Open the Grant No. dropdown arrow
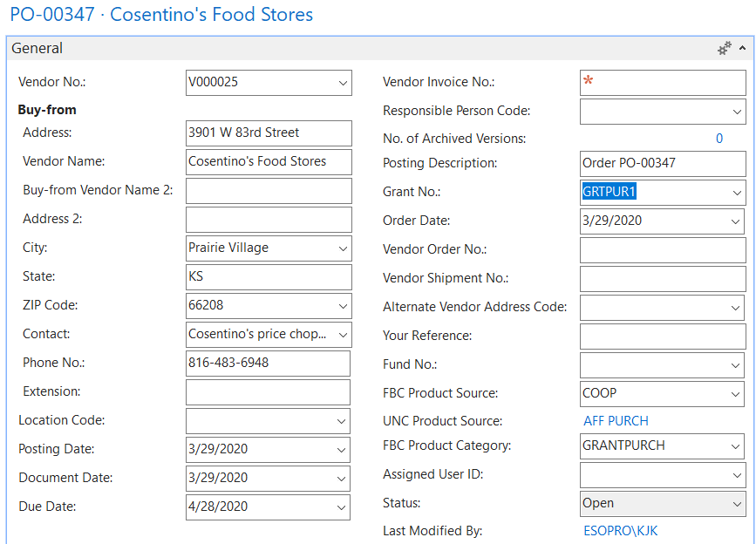Viewport: 756px width, 544px height. pos(737,193)
